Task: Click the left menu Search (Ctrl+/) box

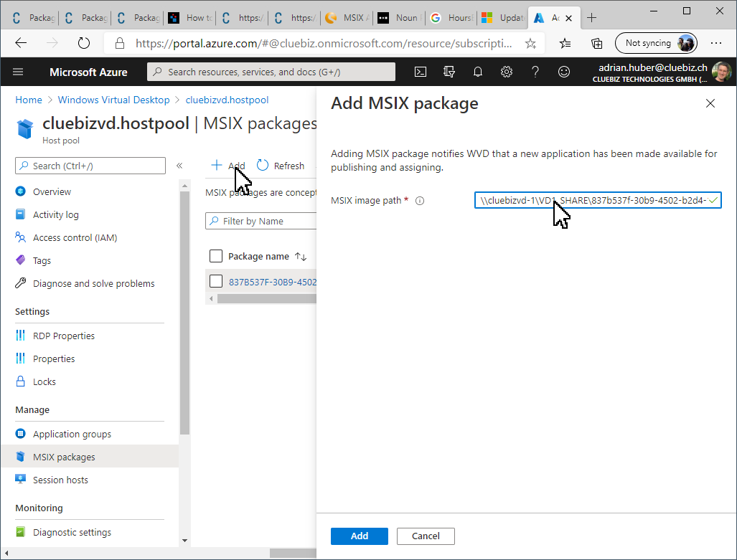Action: pos(90,166)
